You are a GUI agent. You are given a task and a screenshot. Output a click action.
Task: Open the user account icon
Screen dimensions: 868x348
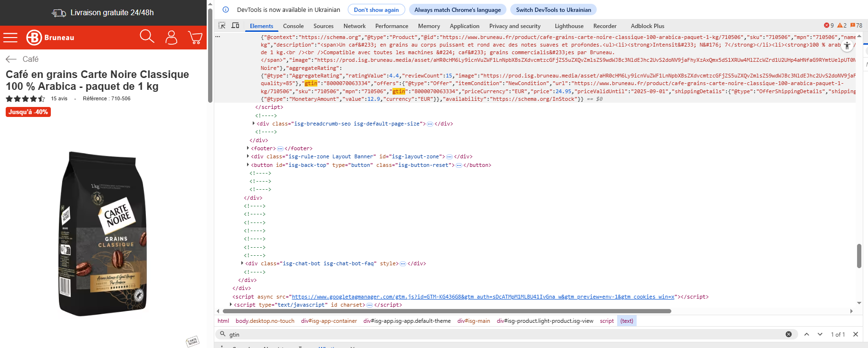click(172, 37)
